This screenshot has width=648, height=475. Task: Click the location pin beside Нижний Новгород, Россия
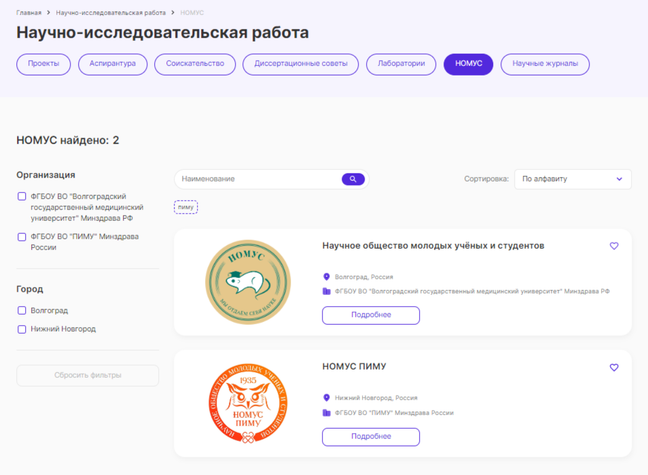tap(326, 398)
